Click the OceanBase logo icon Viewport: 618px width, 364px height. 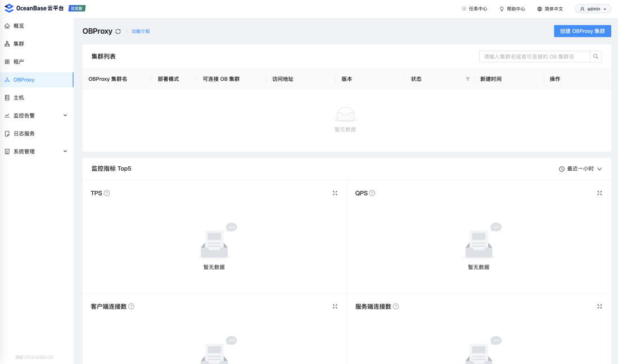coord(8,8)
